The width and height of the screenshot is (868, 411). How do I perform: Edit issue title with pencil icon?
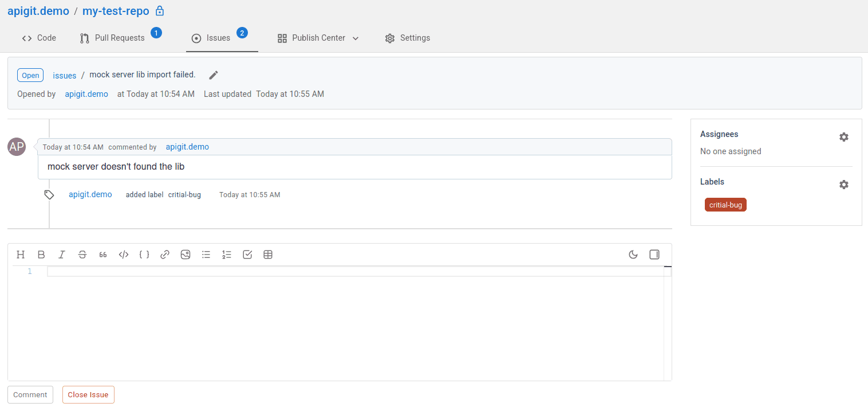(214, 75)
